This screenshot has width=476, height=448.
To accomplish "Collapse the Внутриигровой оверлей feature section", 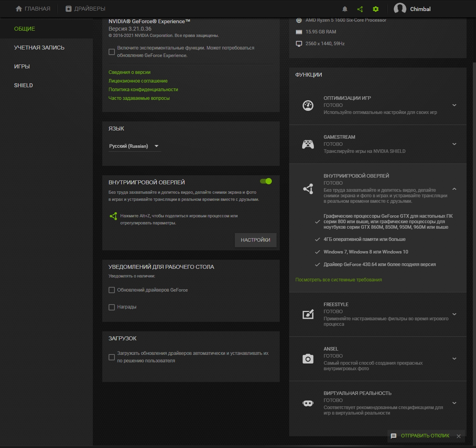I will pyautogui.click(x=454, y=189).
